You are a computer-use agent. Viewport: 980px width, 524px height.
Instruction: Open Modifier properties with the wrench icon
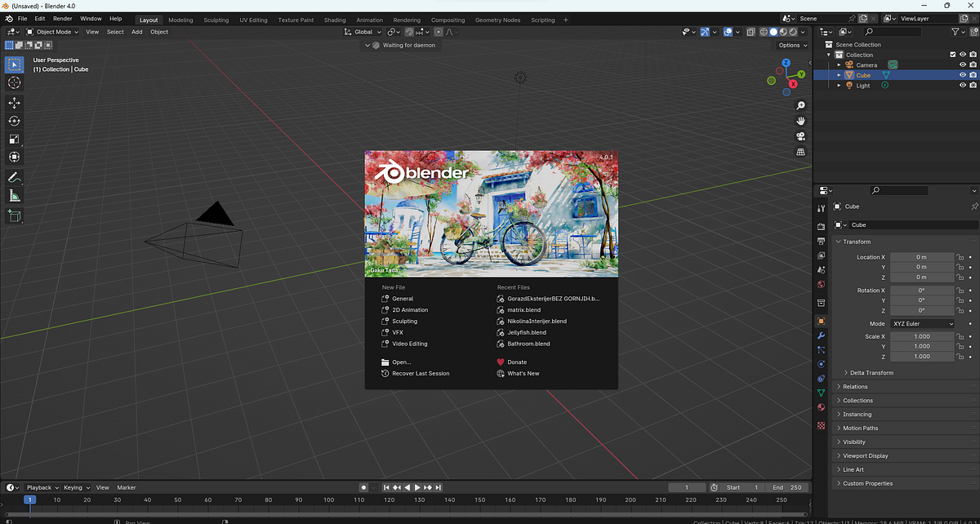point(821,335)
